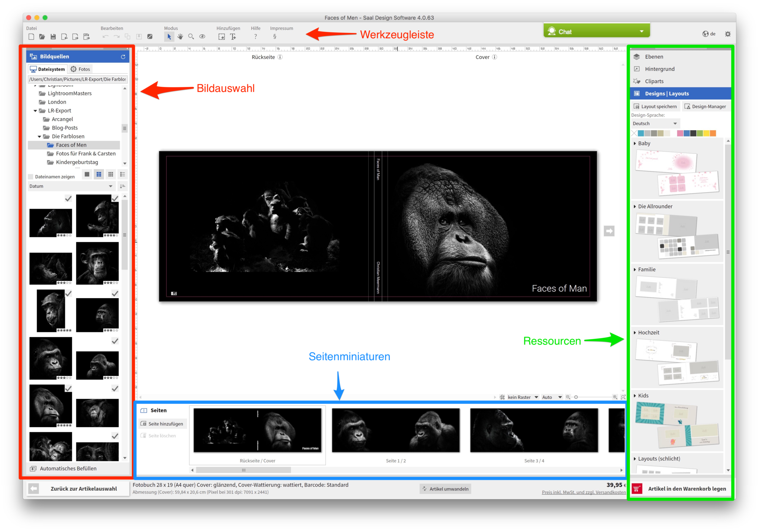This screenshot has width=759, height=532.
Task: Click the Layout speichern button
Action: [655, 106]
